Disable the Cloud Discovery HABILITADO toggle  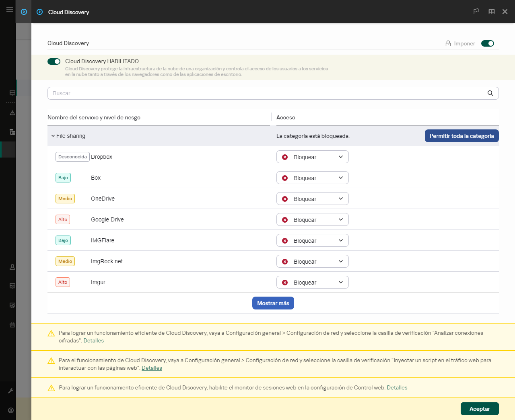(54, 61)
